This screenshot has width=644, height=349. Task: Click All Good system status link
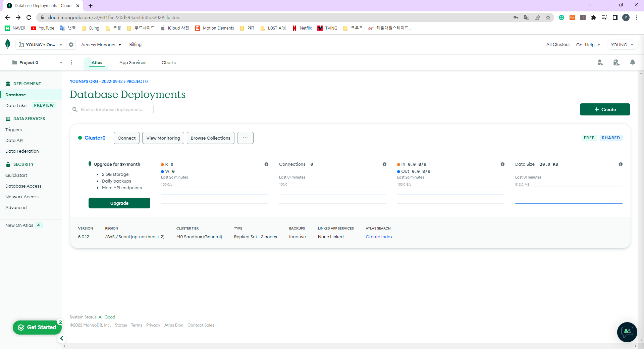(107, 317)
